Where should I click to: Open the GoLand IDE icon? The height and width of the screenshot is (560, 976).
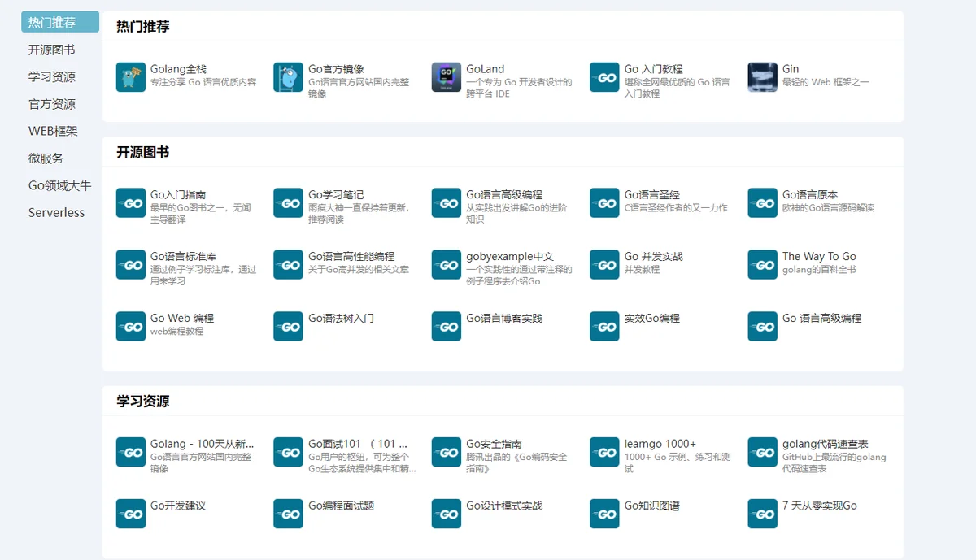(447, 77)
